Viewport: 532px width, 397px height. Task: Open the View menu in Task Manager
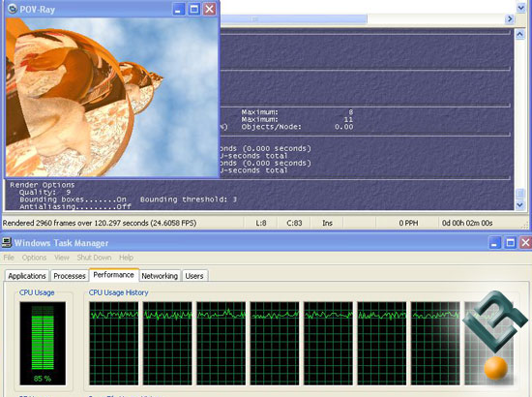[x=62, y=258]
